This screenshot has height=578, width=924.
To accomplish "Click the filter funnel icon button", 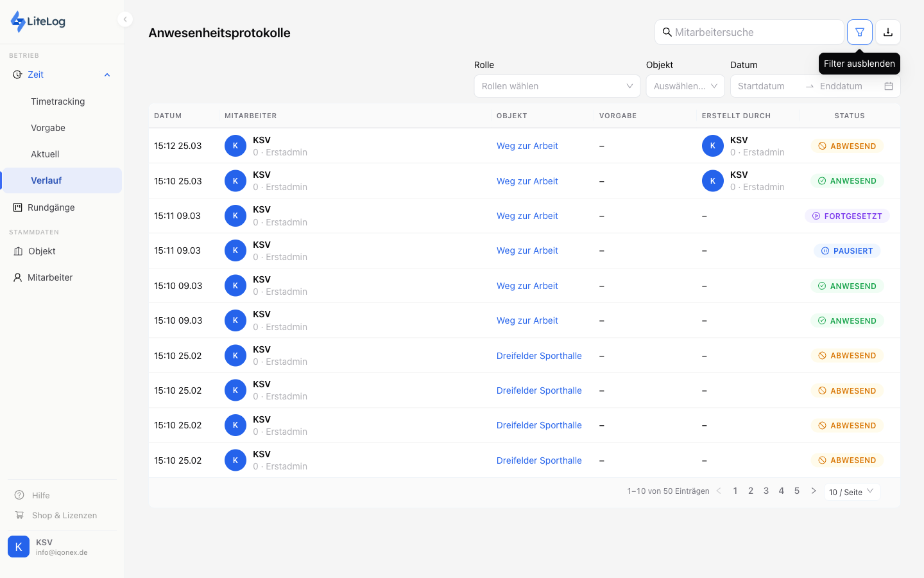I will click(x=859, y=32).
